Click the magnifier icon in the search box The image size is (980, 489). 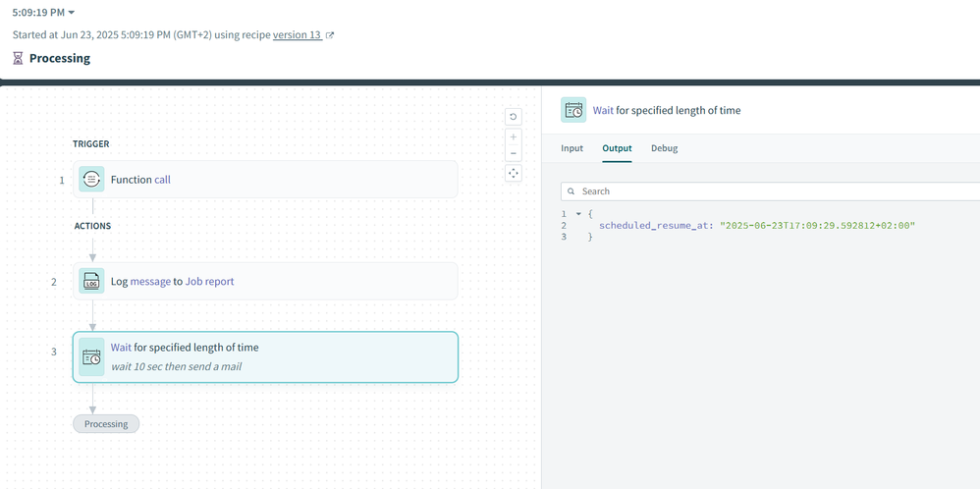click(571, 191)
